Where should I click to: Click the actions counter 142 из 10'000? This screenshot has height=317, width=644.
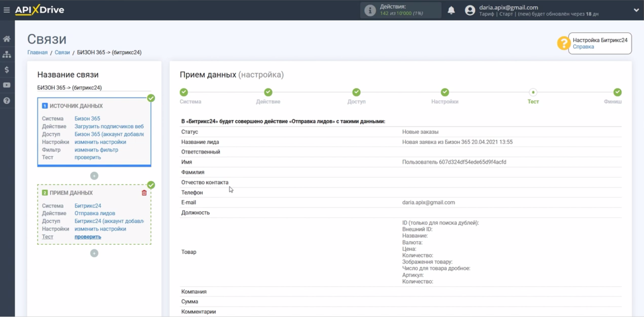[401, 13]
